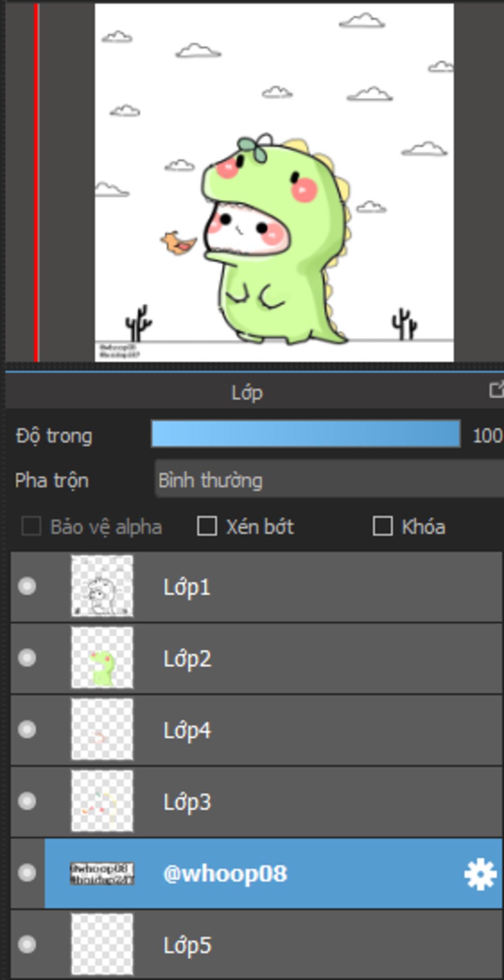
Task: Choose the Lớp4 layer
Action: (x=187, y=730)
